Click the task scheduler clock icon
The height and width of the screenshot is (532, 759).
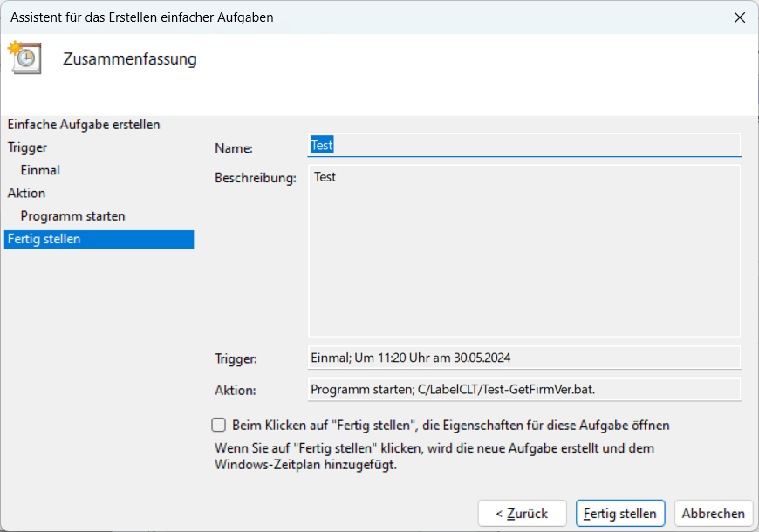(x=24, y=56)
